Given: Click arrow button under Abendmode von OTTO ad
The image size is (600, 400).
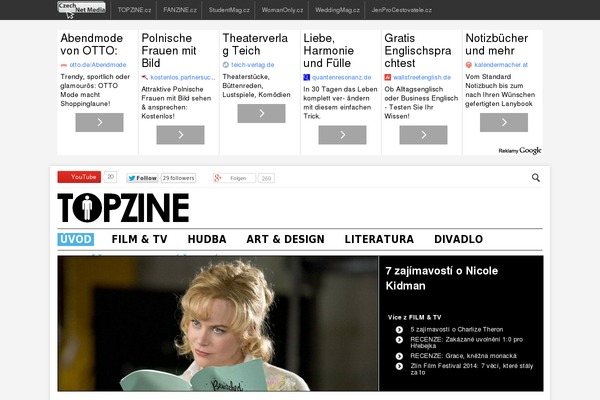Looking at the screenshot, I should [x=99, y=122].
